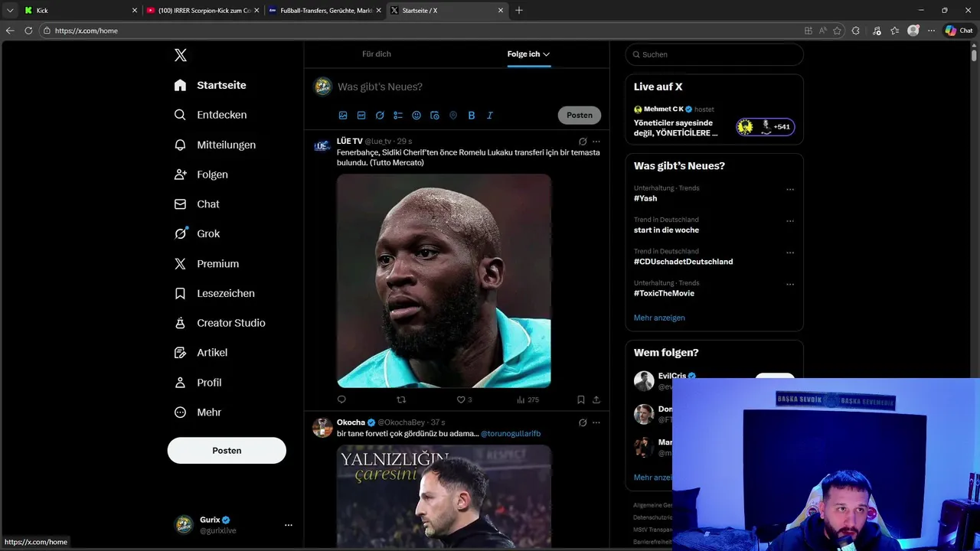Open Artikel in the sidebar
Viewport: 980px width, 551px height.
point(201,353)
